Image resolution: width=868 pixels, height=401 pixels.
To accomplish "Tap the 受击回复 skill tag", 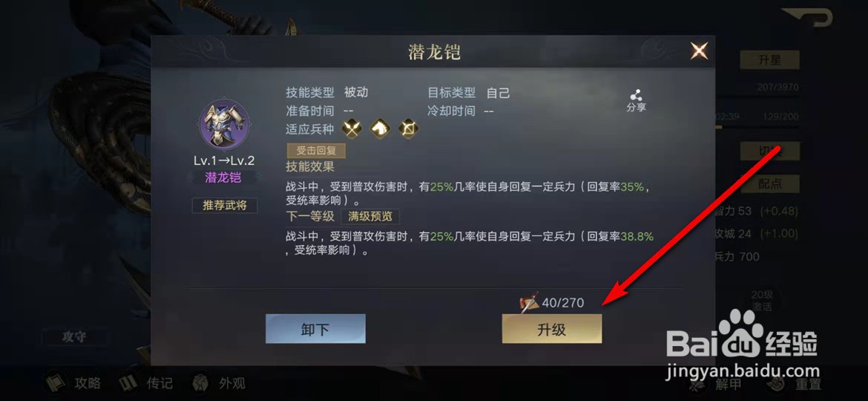I will point(317,151).
